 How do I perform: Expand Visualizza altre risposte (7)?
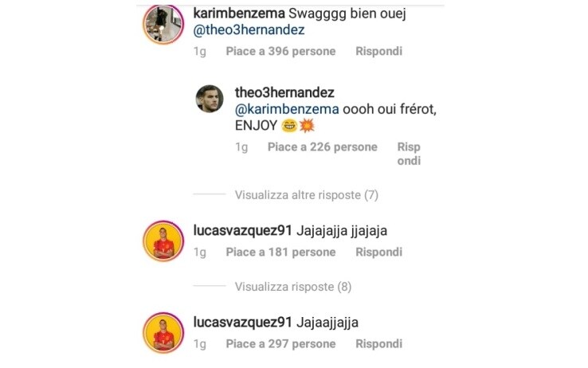click(307, 195)
